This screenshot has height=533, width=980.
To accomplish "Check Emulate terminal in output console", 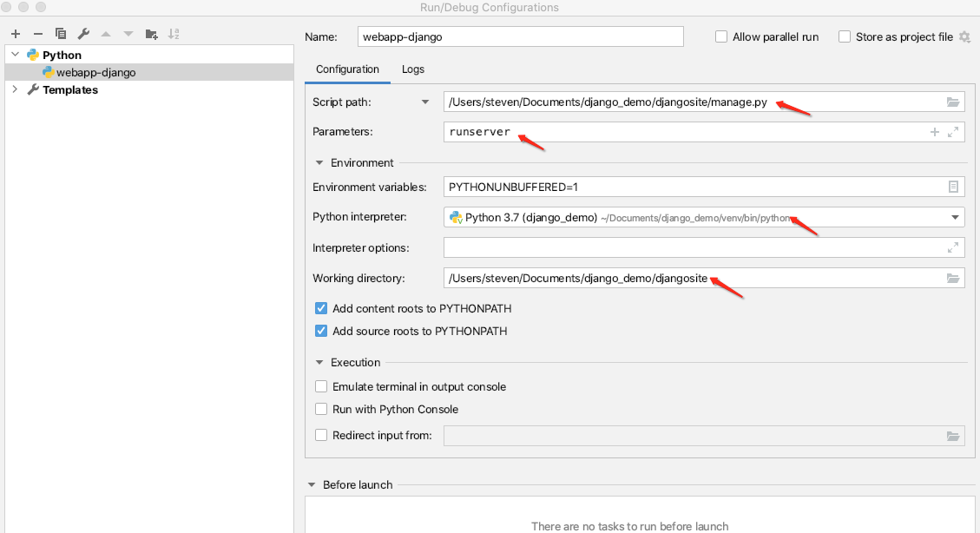I will click(321, 386).
